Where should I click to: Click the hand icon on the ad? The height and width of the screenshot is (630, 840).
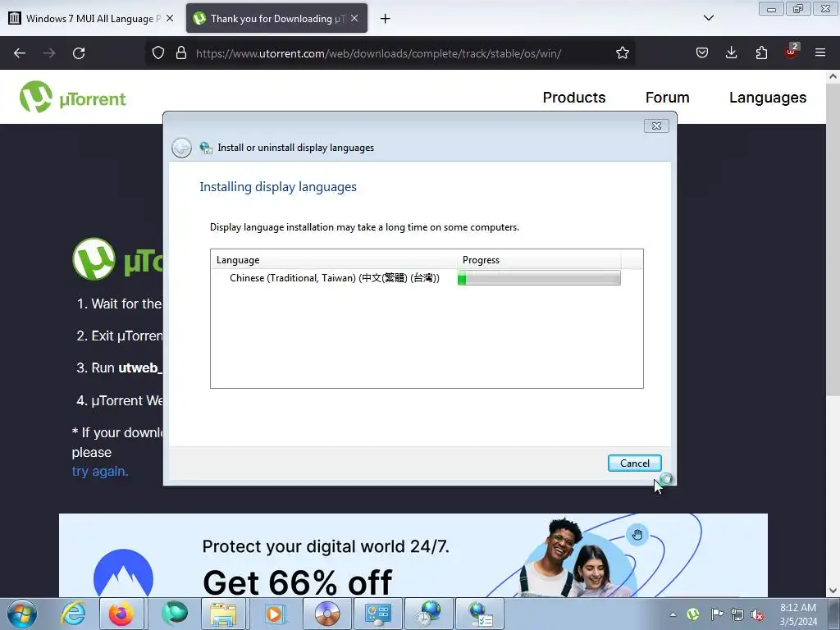pos(637,535)
